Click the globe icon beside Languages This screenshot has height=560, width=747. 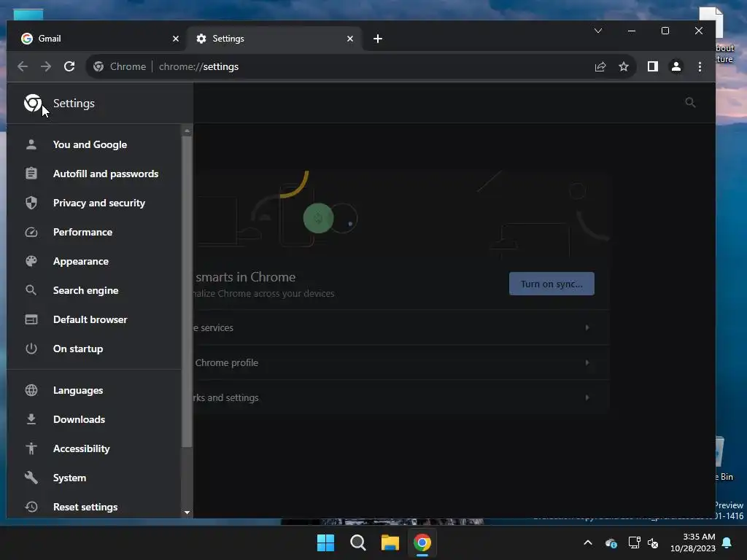[x=31, y=390]
